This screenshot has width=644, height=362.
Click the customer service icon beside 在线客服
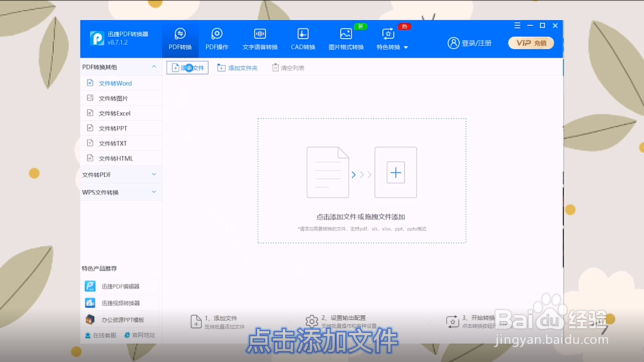88,335
